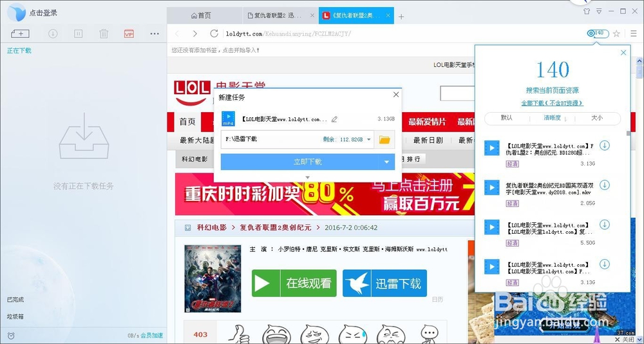Click the 科幻电影 breadcrumb link
The width and height of the screenshot is (644, 344).
pos(211,227)
